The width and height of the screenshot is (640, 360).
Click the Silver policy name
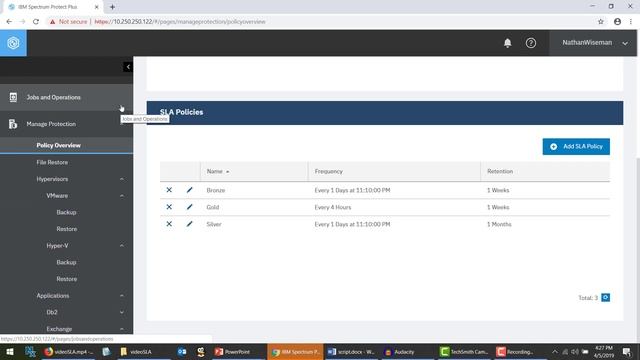[214, 224]
